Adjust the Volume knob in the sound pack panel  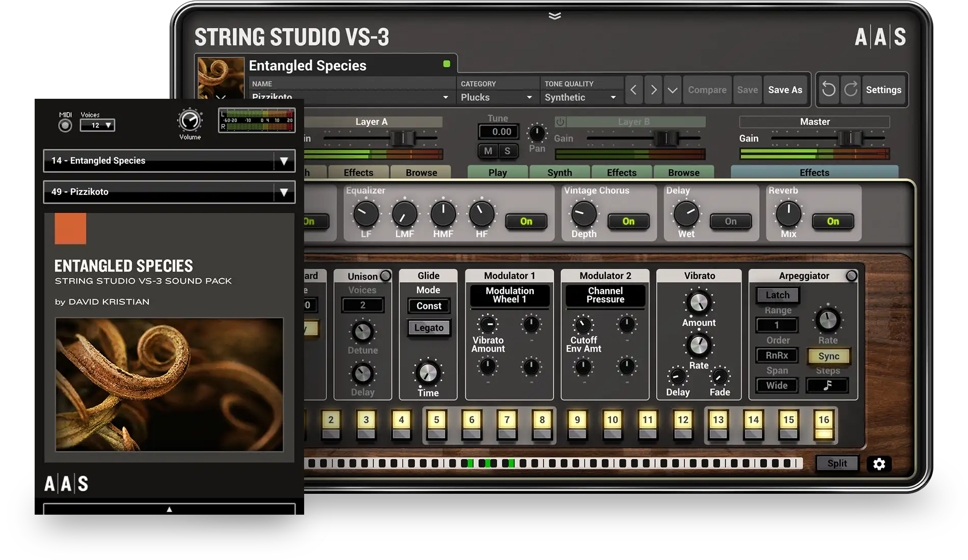click(x=190, y=121)
